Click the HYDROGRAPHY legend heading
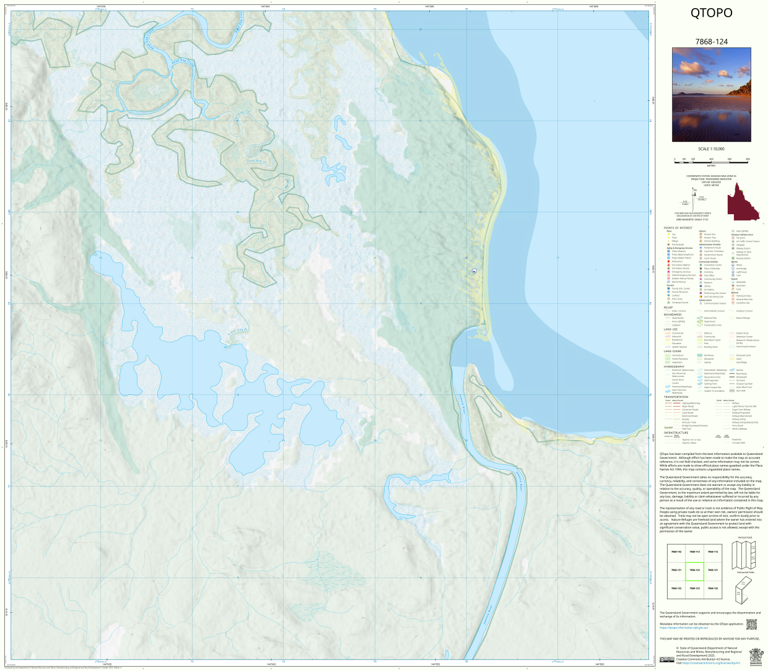Screen dimensions: 768x671 (674, 366)
